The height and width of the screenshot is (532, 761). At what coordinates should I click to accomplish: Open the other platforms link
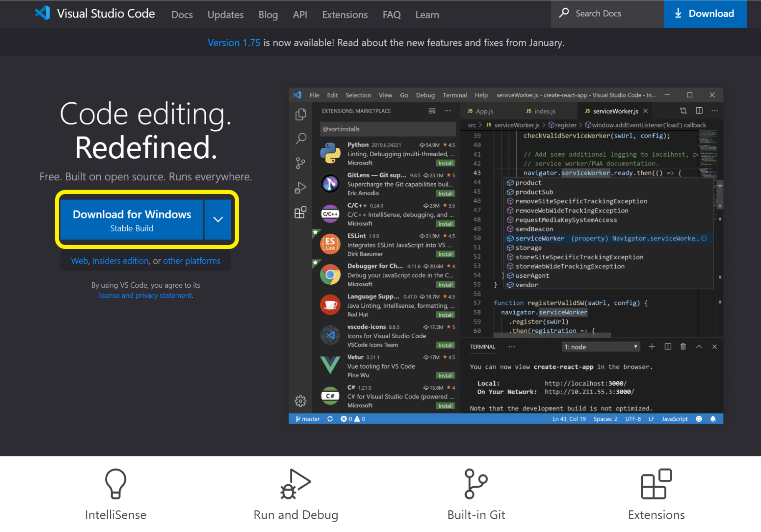pos(192,261)
